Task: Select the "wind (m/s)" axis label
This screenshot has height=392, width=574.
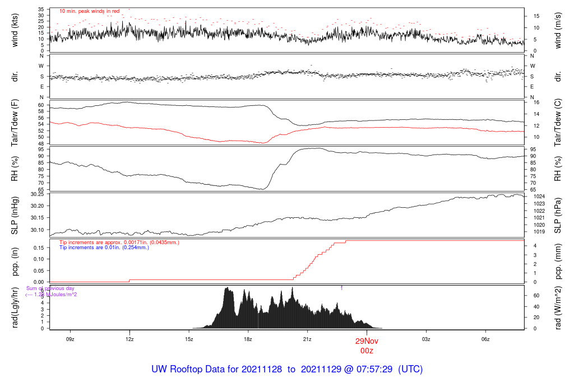Action: pyautogui.click(x=558, y=30)
